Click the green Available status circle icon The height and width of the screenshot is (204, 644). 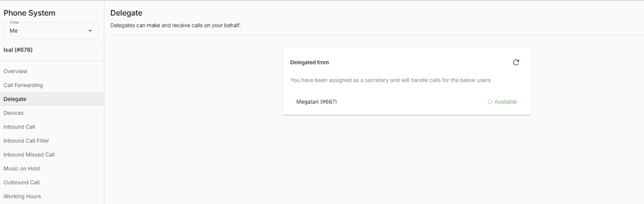point(490,102)
